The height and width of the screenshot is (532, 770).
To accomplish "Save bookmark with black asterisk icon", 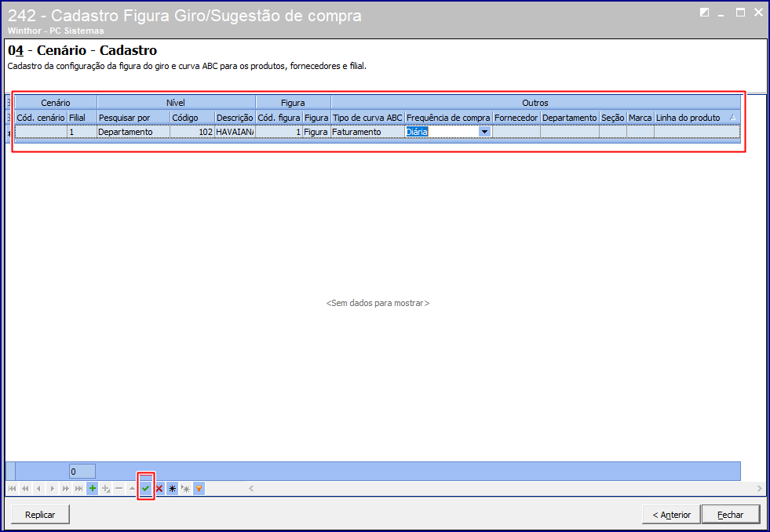I will point(173,489).
